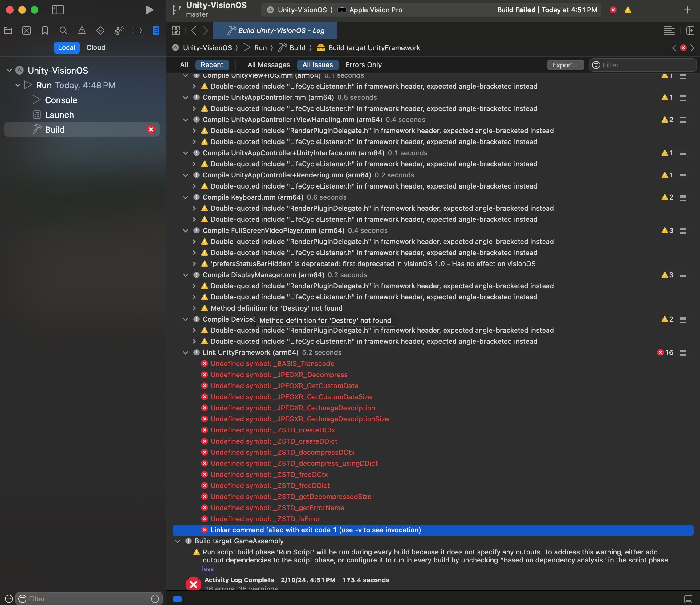700x605 pixels.
Task: Select the Report navigator icon
Action: [x=156, y=31]
